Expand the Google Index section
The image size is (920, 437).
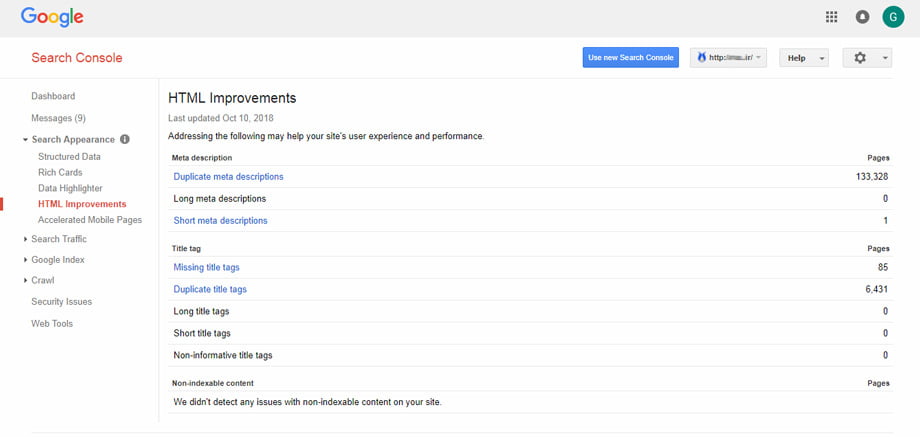25,260
